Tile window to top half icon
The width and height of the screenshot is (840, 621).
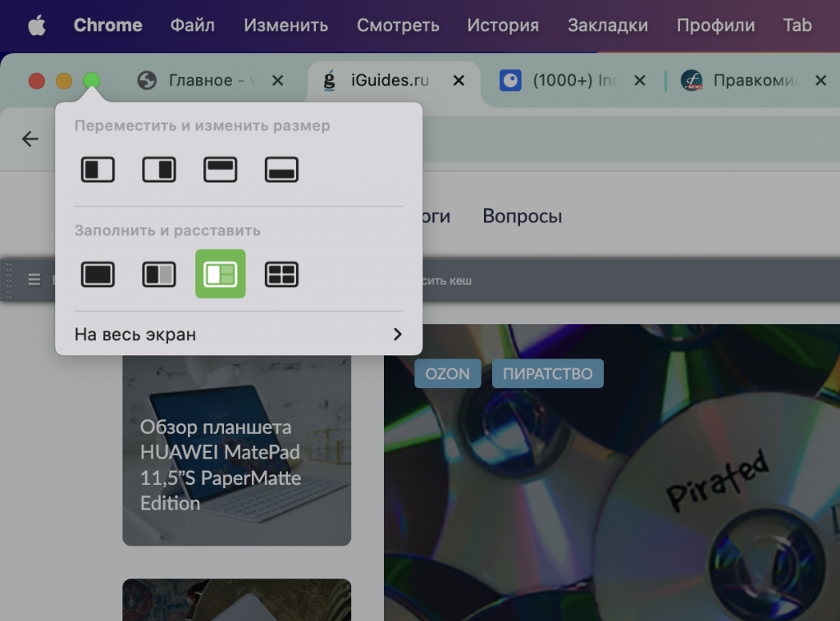220,170
